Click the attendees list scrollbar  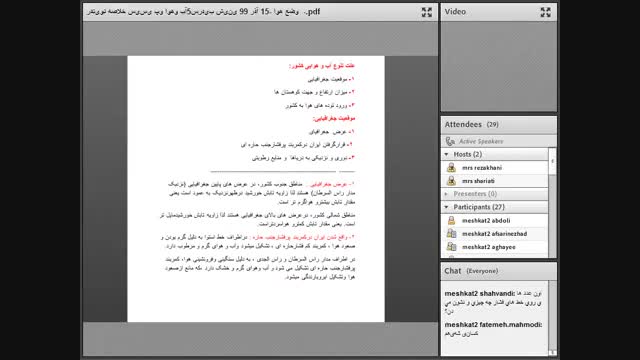[552, 202]
